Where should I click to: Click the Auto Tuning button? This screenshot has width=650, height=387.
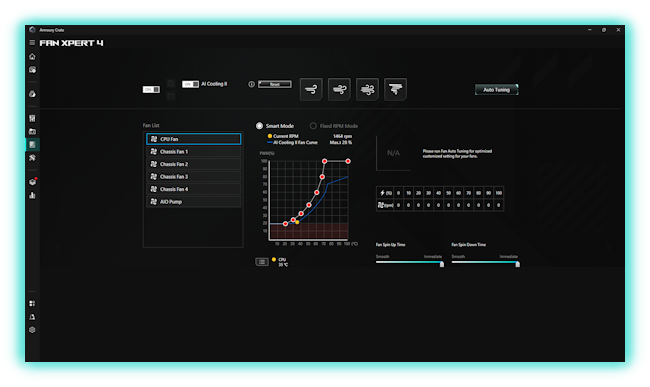(x=497, y=89)
